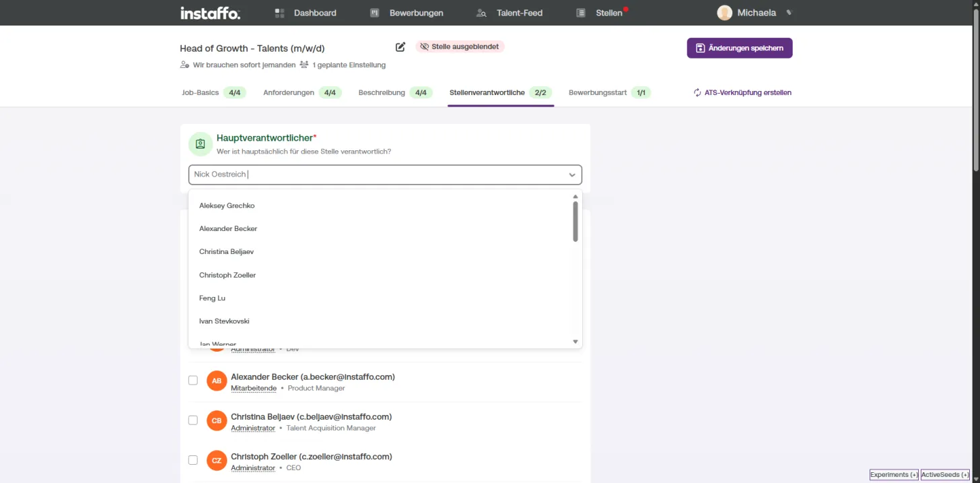This screenshot has width=980, height=483.
Task: Select Feng Lu from the dropdown list
Action: (380, 298)
